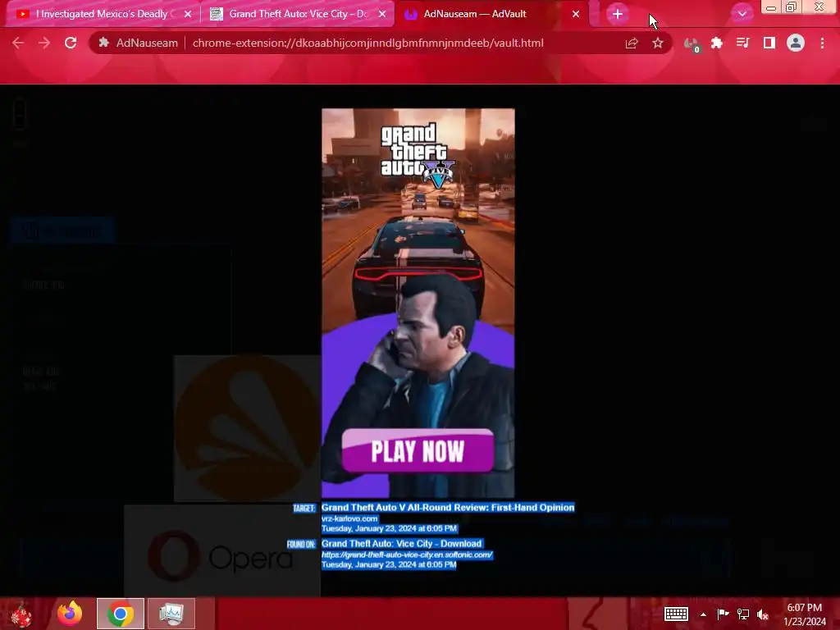840x630 pixels.
Task: Click the extension puzzle icon in address bar
Action: (104, 43)
